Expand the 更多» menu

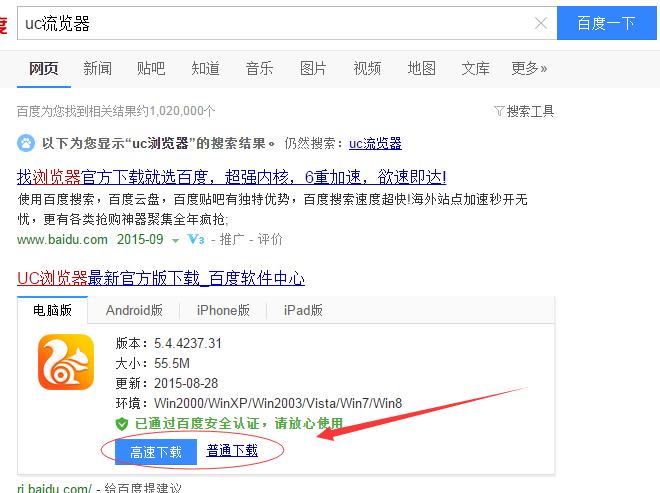pyautogui.click(x=529, y=68)
